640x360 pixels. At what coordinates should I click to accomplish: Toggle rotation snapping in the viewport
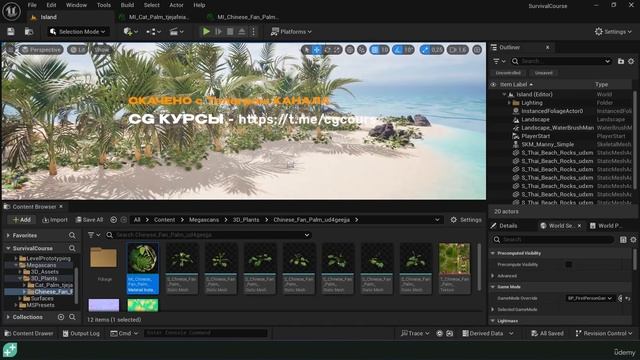(398, 50)
